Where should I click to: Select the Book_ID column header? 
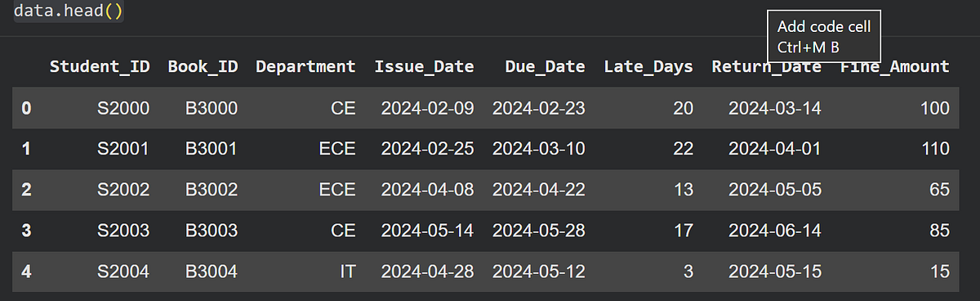(x=203, y=67)
